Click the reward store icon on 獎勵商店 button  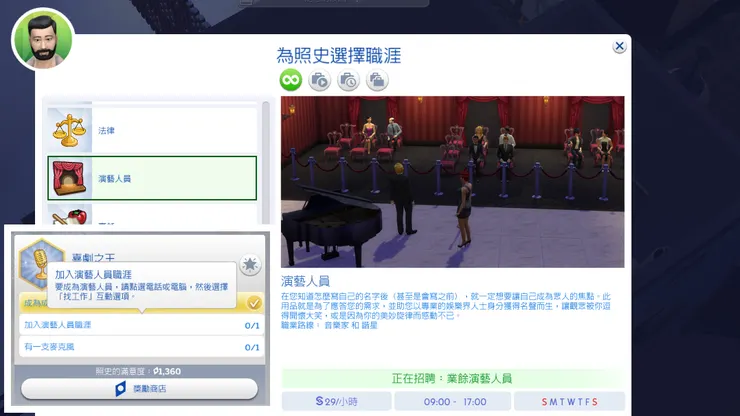[x=120, y=389]
